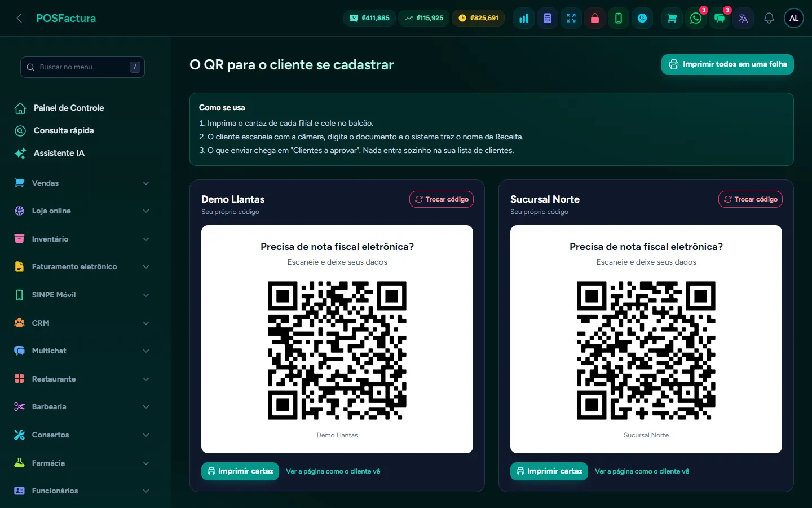Expand the Multichat section
Viewport: 812px width, 508px height.
pos(82,351)
